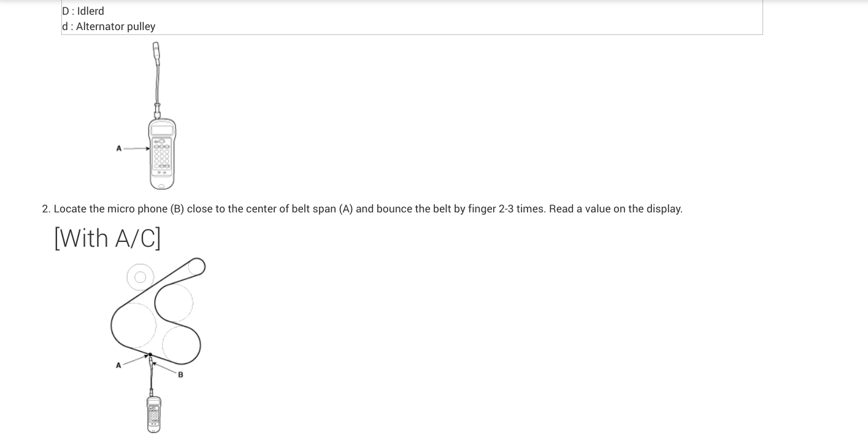
Task: Click the "d : Alternator pulley" text line
Action: (x=109, y=26)
